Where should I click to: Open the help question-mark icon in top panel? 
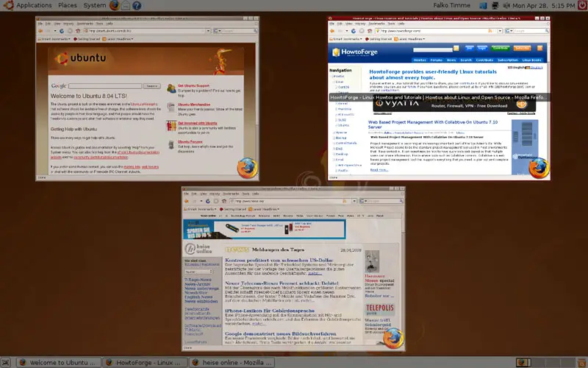point(137,6)
